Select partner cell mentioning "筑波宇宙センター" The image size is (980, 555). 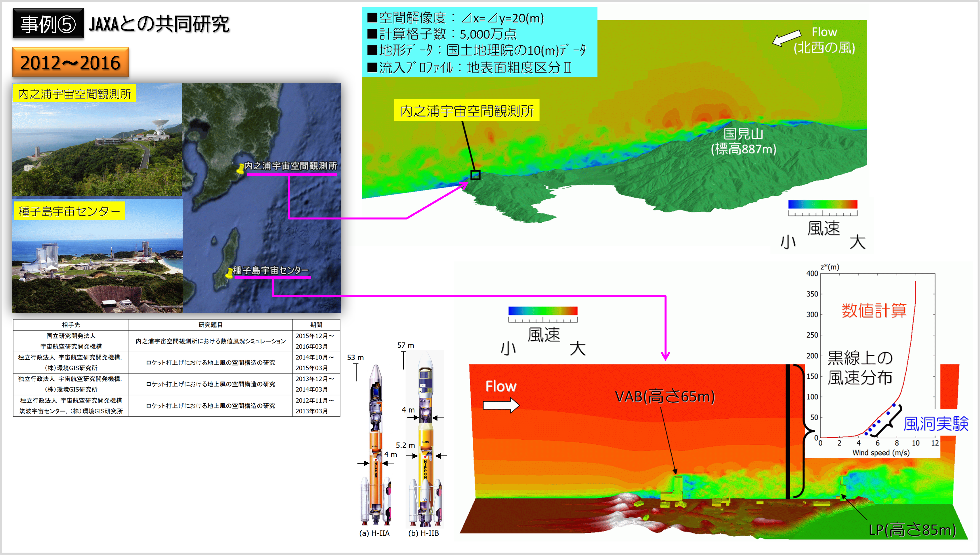click(71, 406)
